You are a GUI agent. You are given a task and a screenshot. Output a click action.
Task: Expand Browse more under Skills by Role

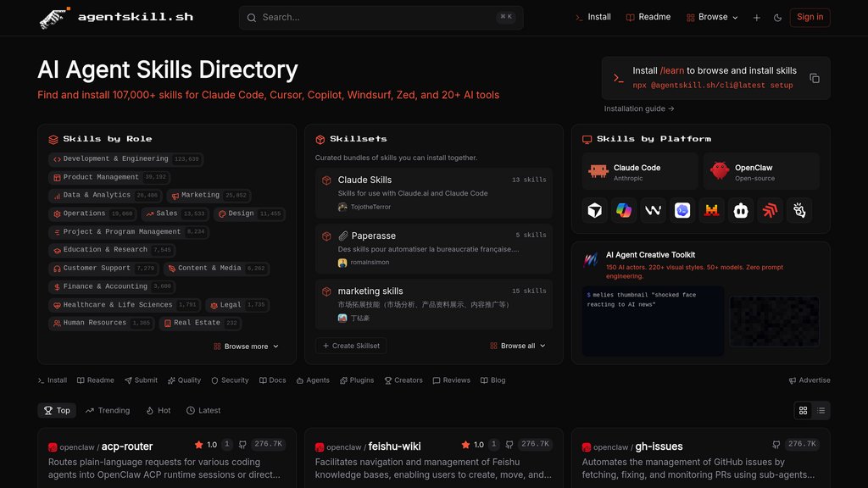click(246, 347)
